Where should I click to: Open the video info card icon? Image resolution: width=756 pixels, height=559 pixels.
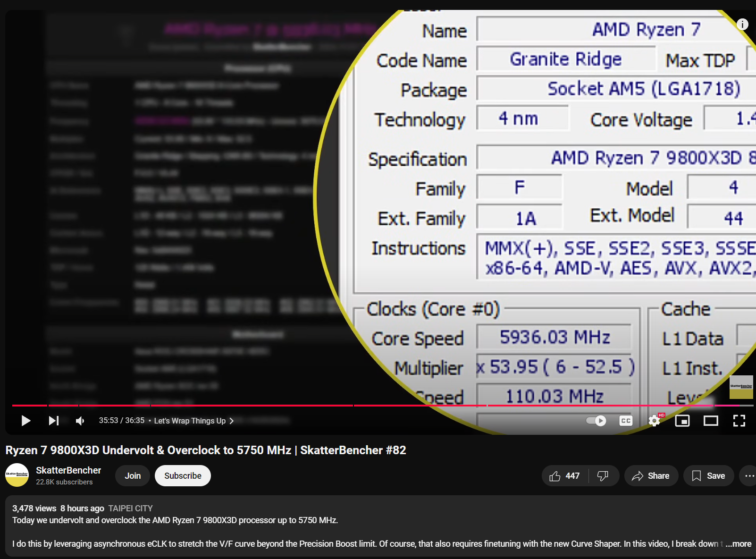click(x=742, y=25)
